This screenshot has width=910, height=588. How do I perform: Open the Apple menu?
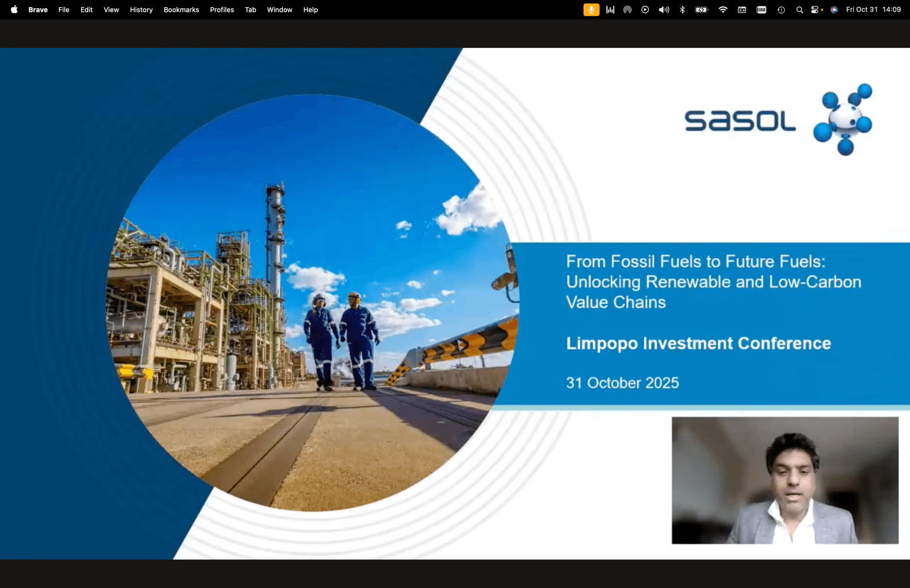[13, 9]
